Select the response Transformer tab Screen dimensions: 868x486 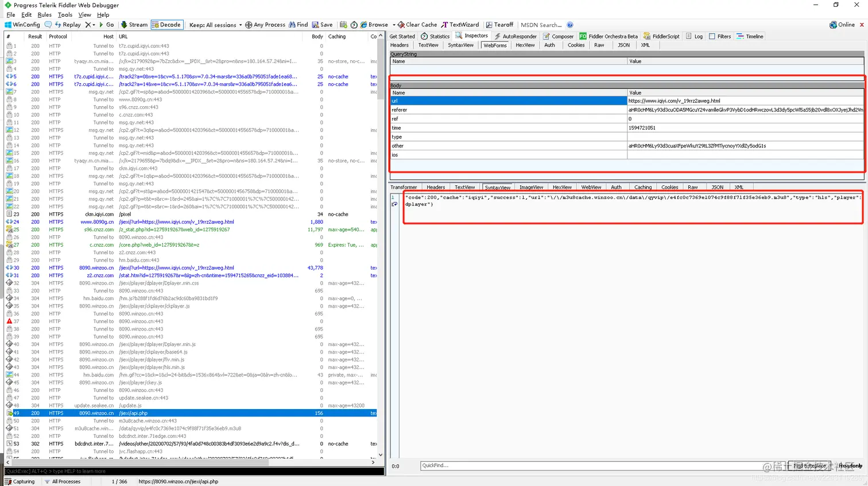point(404,187)
